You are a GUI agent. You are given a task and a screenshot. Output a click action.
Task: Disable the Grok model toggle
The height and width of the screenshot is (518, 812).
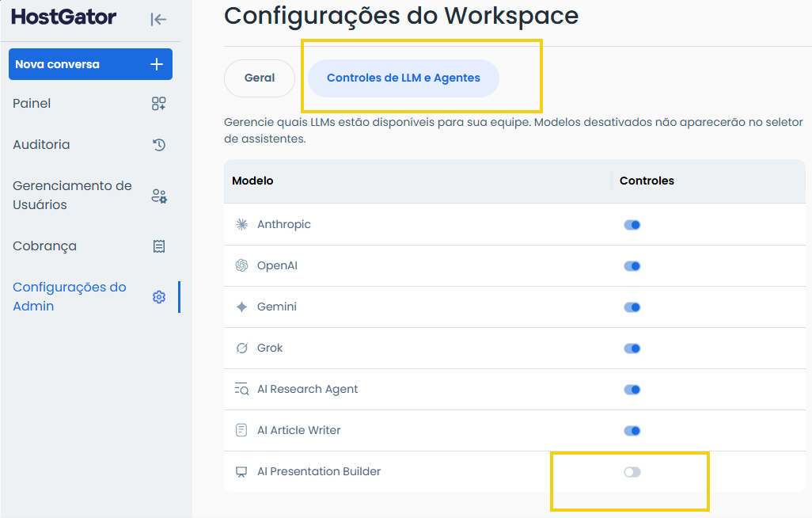pos(632,349)
